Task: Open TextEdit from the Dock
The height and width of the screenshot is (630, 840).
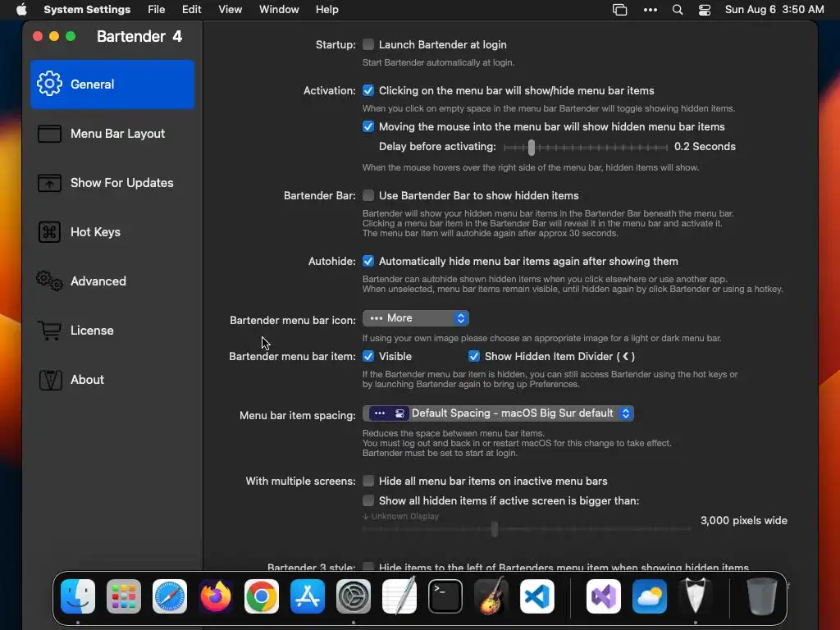Action: 399,596
